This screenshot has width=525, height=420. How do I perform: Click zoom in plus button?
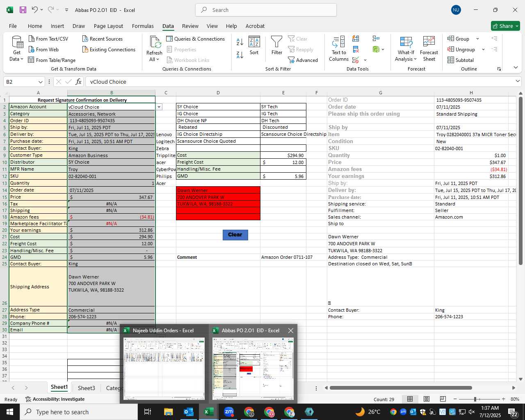coord(503,399)
